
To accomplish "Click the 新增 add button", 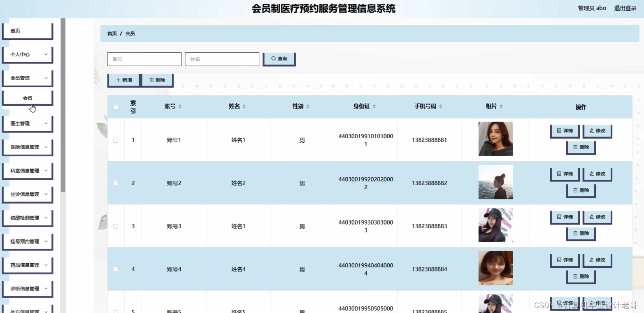I will pos(124,81).
